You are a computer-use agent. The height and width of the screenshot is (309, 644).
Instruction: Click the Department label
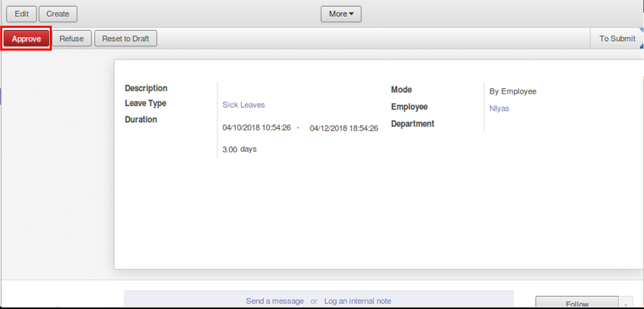[412, 124]
